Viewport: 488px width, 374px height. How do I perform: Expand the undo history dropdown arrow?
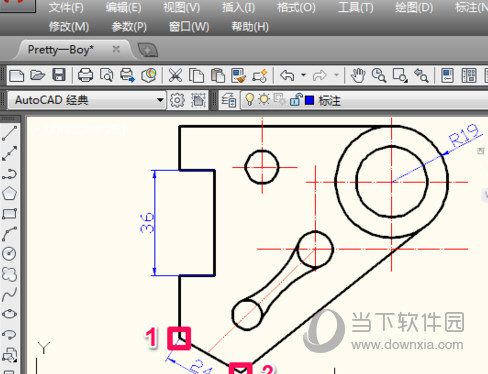[x=303, y=75]
